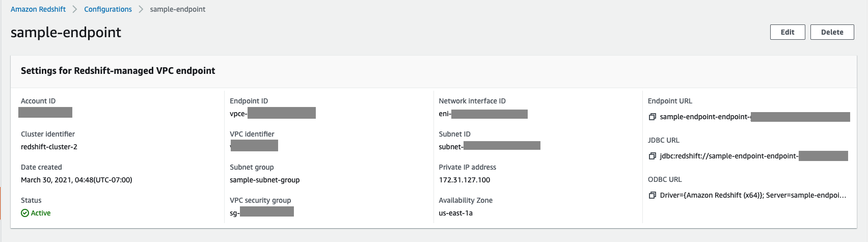Click the chevron after Amazon Redshift breadcrumb
868x242 pixels.
[x=75, y=9]
